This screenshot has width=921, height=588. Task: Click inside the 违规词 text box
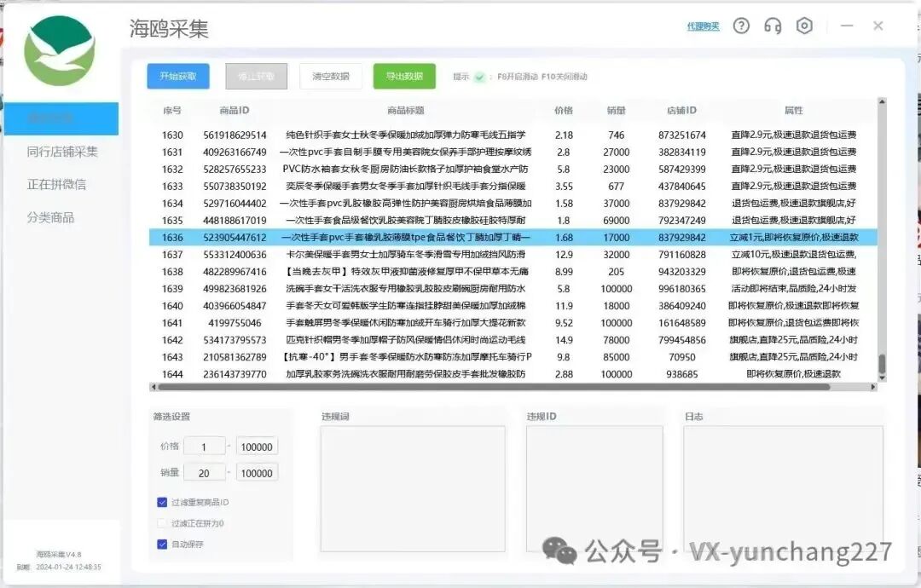pos(413,489)
